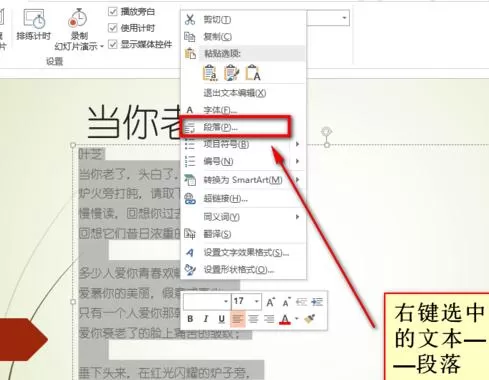Image resolution: width=489 pixels, height=380 pixels.
Task: Click decrease font size icon
Action: (286, 302)
